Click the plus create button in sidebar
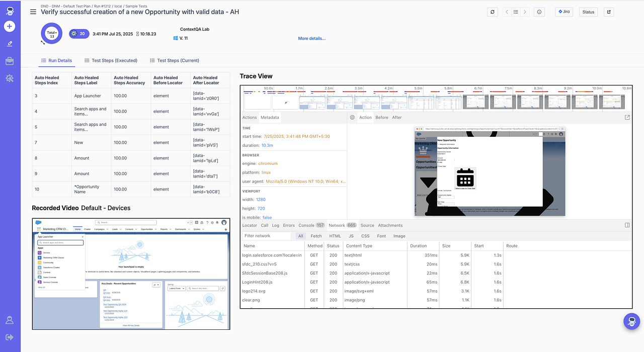Viewport: 644px width, 352px height. [x=10, y=26]
